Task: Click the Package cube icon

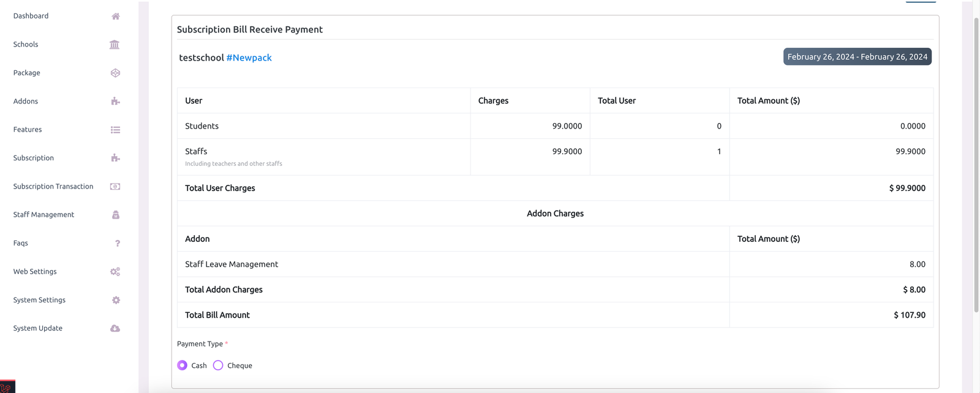Action: coord(115,73)
